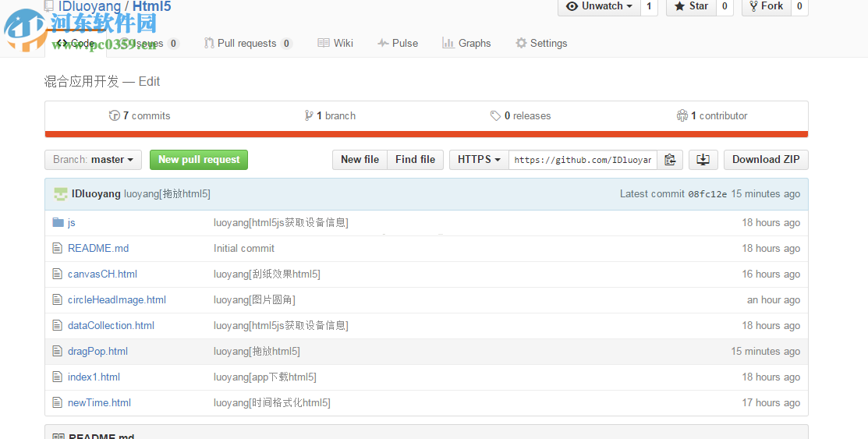Open the Branch: master dropdown
Viewport: 868px width, 439px height.
tap(93, 159)
